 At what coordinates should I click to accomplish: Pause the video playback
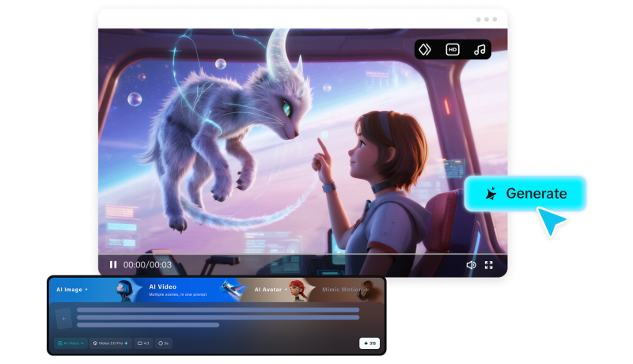pyautogui.click(x=113, y=265)
